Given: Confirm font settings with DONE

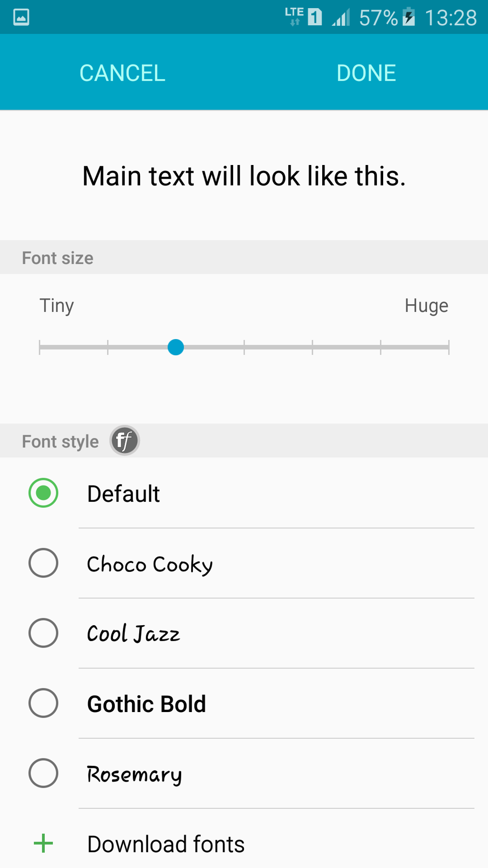Looking at the screenshot, I should click(366, 73).
